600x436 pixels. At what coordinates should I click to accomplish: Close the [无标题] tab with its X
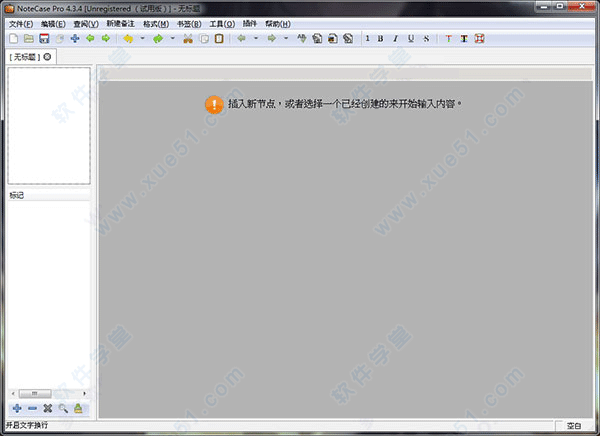tap(47, 57)
